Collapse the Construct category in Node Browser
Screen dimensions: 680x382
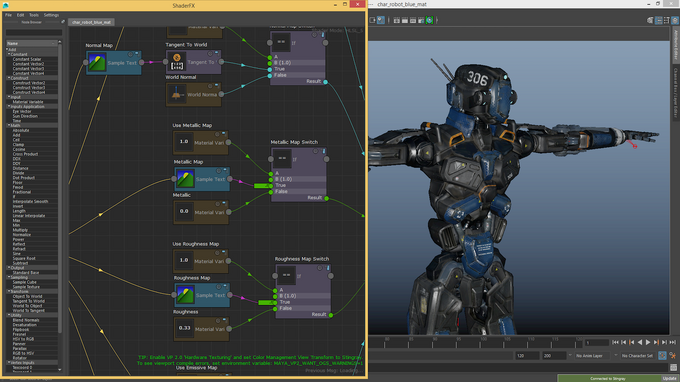(9, 78)
